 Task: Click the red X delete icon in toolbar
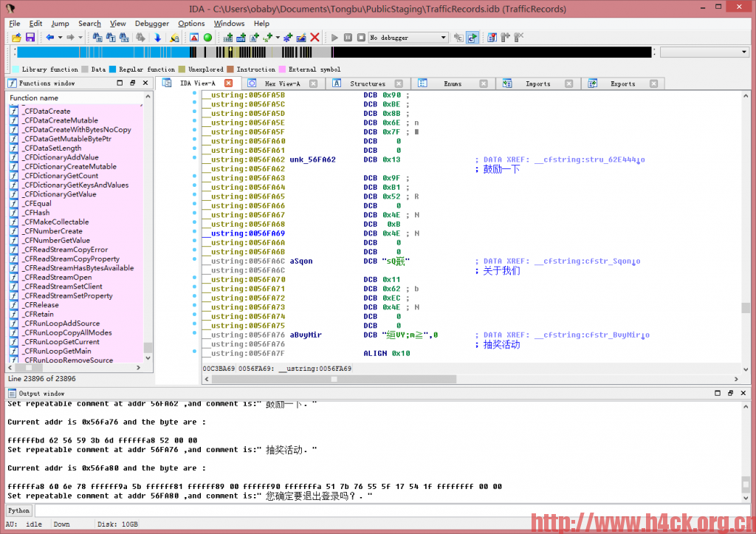[315, 38]
